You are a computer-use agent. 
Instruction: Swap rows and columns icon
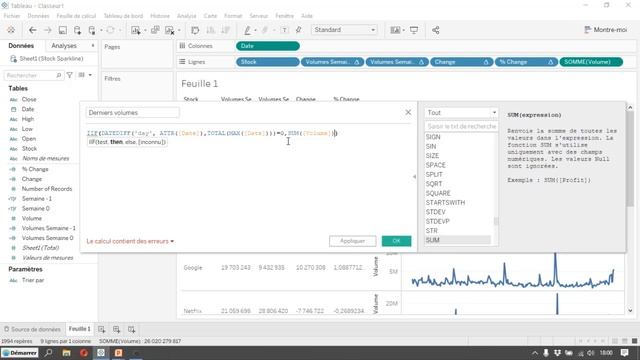tap(195, 30)
